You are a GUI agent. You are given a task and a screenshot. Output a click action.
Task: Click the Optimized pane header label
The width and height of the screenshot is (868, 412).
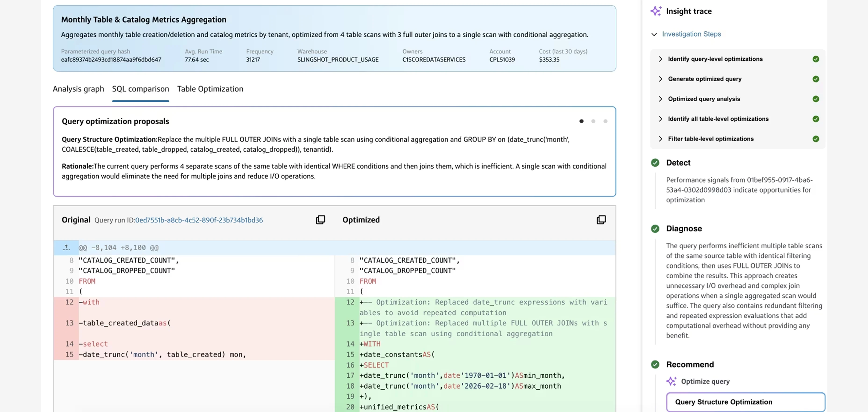[361, 220]
